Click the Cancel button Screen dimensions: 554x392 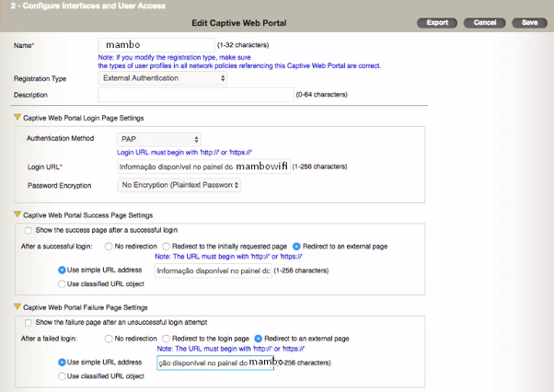coord(484,22)
